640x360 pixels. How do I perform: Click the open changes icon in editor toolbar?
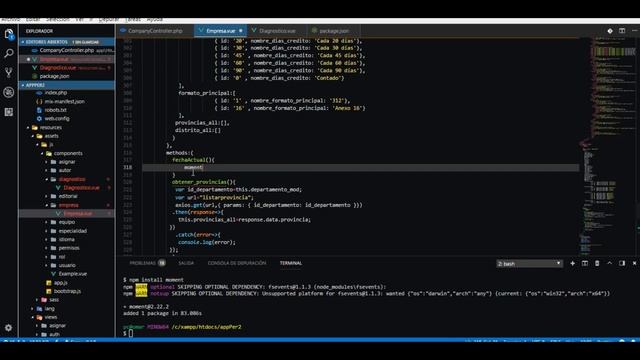[610, 31]
